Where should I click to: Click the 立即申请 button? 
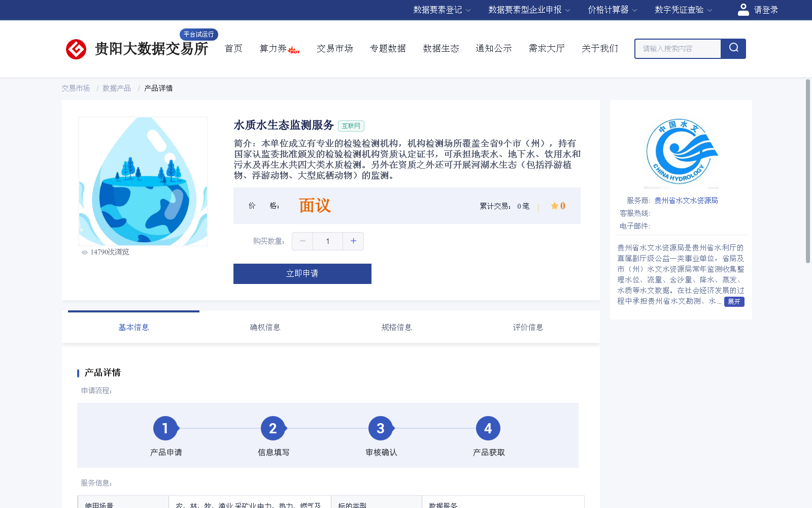coord(302,274)
